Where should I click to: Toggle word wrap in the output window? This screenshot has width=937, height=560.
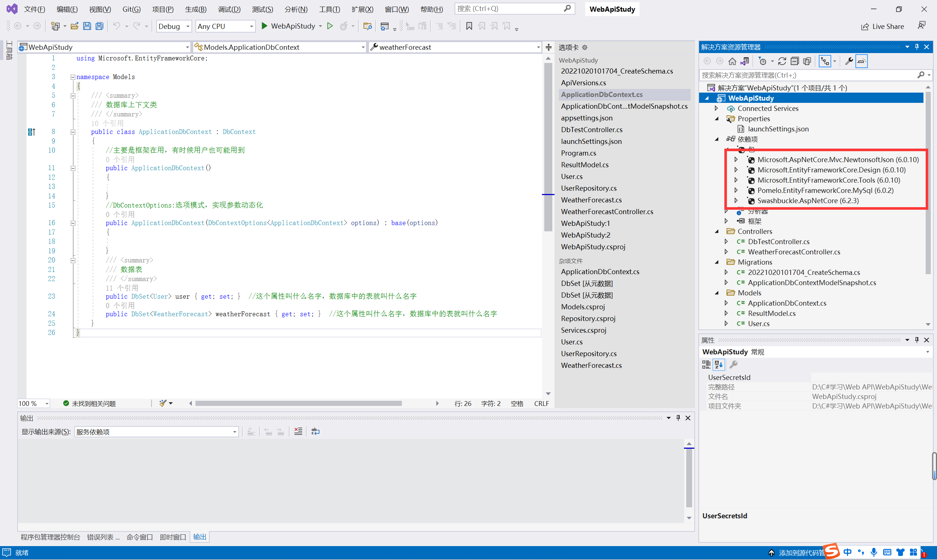316,432
